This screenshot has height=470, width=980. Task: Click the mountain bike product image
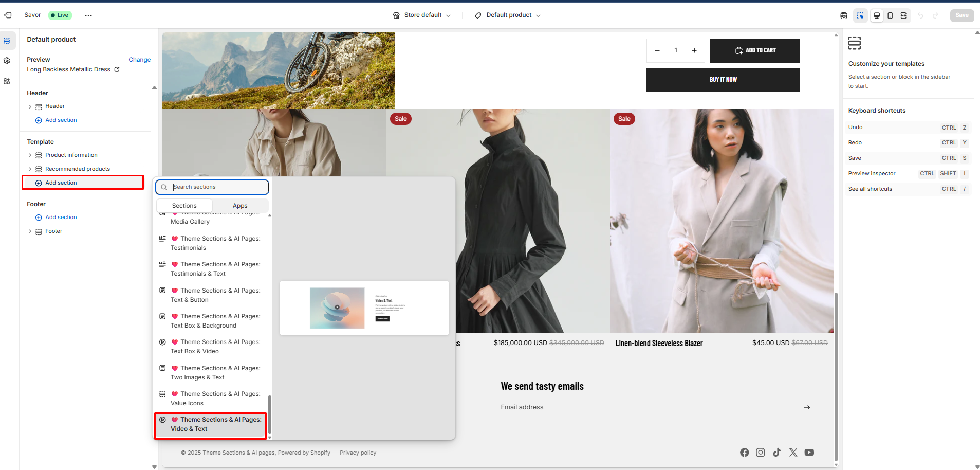coord(279,70)
